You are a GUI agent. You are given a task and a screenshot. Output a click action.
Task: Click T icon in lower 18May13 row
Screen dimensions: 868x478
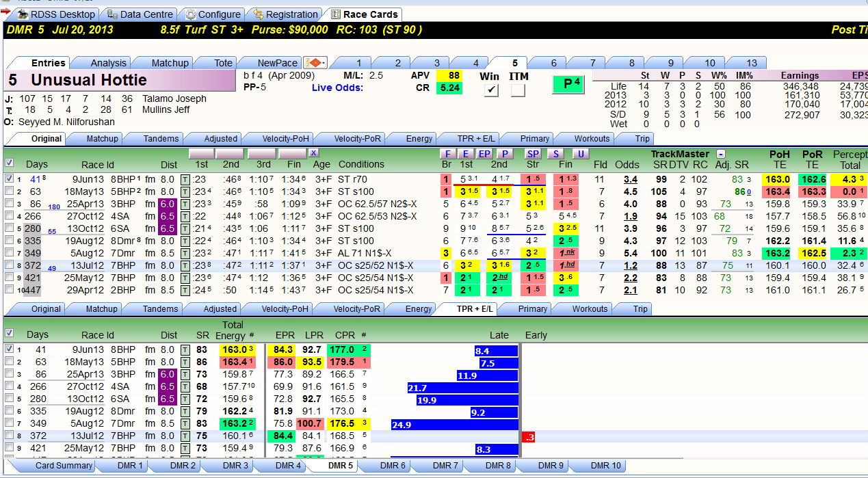(x=185, y=362)
